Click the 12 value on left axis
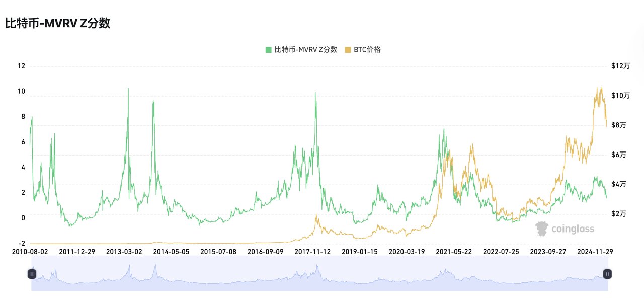The image size is (644, 304). [x=21, y=66]
